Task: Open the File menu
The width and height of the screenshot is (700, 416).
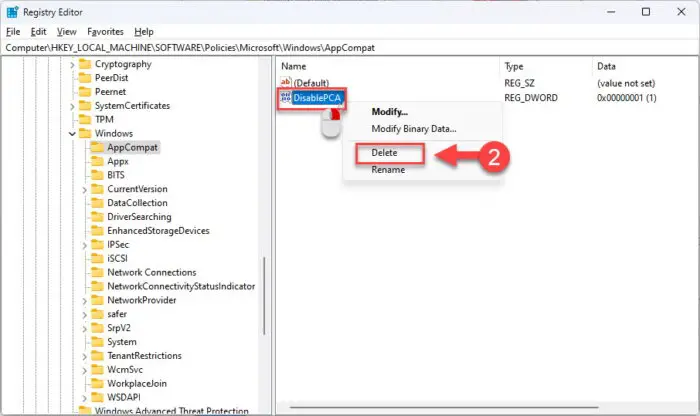Action: pyautogui.click(x=13, y=32)
